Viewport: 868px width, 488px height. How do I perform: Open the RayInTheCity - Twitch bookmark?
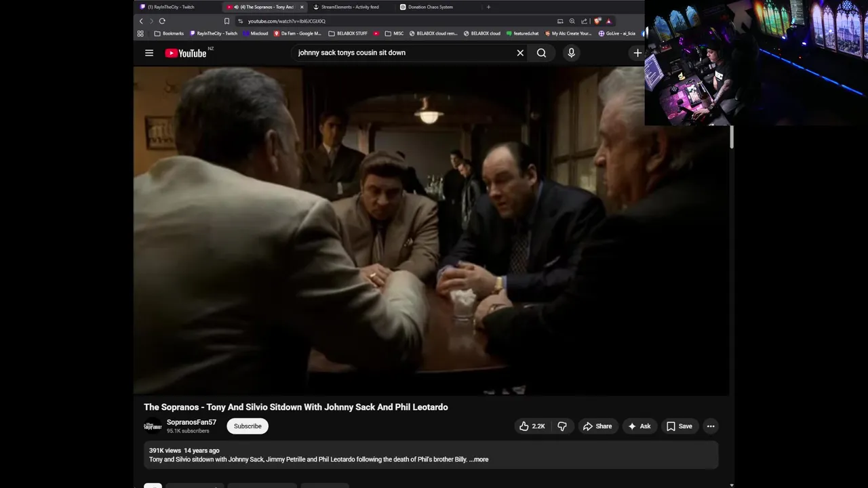pos(214,33)
